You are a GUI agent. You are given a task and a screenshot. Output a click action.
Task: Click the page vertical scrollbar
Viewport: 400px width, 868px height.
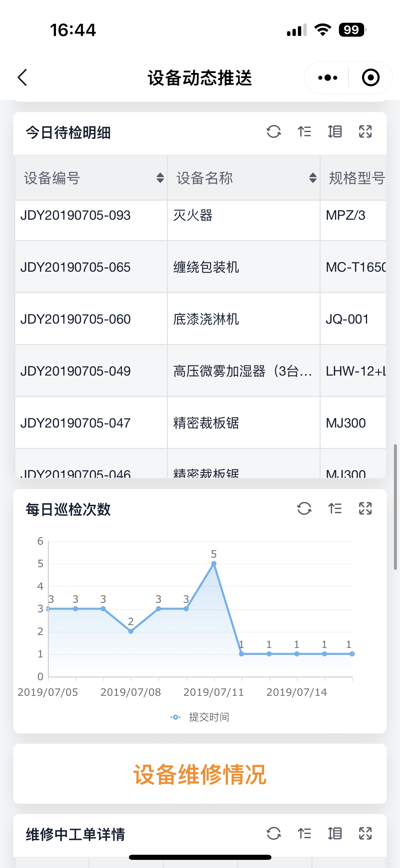pyautogui.click(x=395, y=506)
